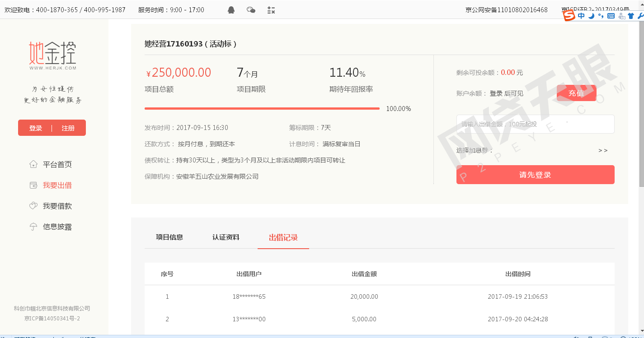Click the 充值 button
The image size is (644, 338).
[576, 93]
